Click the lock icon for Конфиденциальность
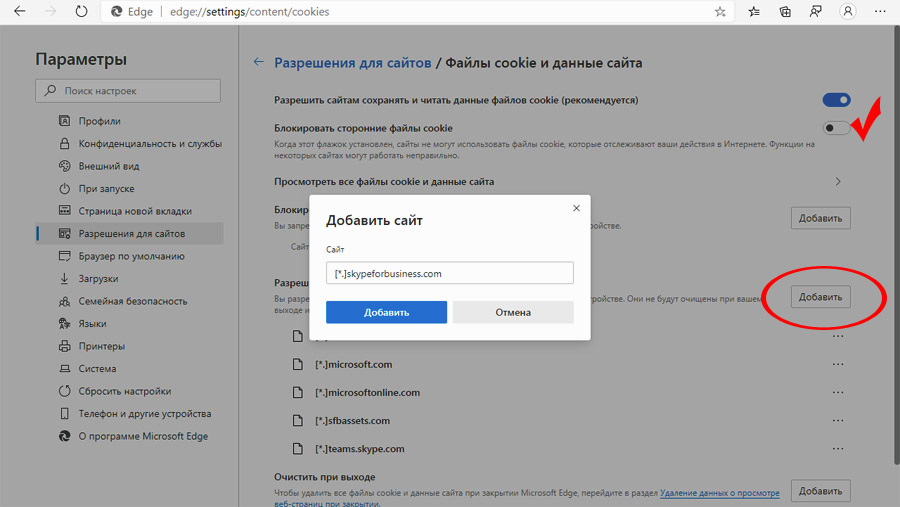This screenshot has width=900, height=507. point(64,144)
